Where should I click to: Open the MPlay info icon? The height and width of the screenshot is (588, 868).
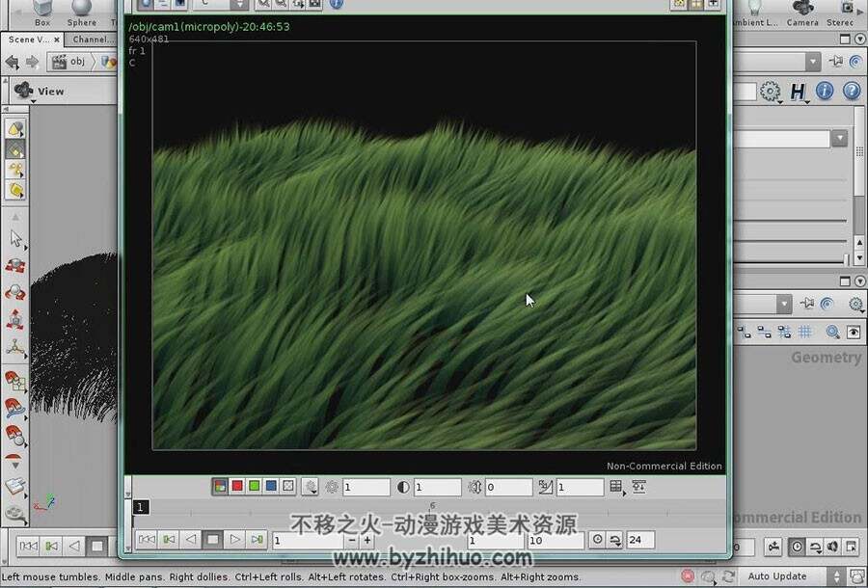pos(336,4)
